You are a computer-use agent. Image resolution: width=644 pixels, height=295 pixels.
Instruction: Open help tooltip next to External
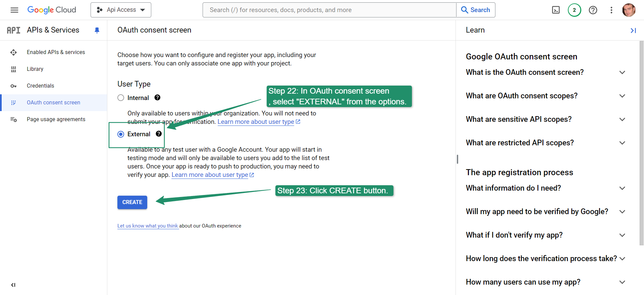[x=159, y=134]
